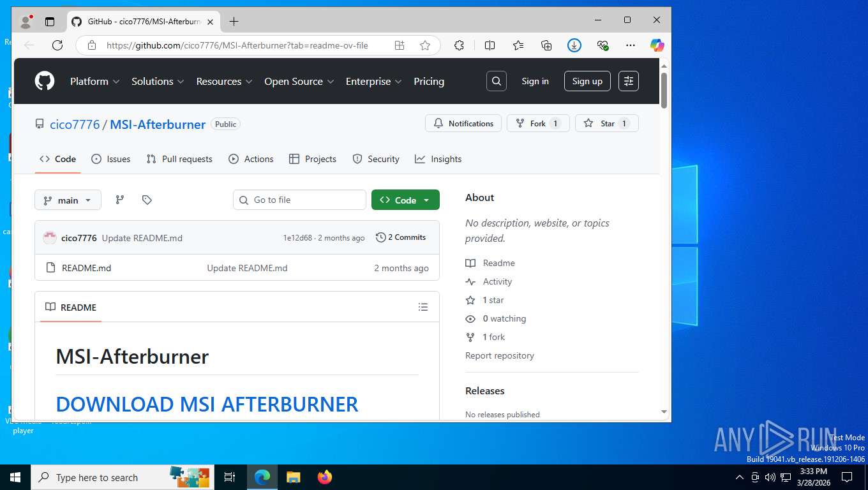Refresh the page in Edge
Screen dimensions: 868x490
coord(57,45)
